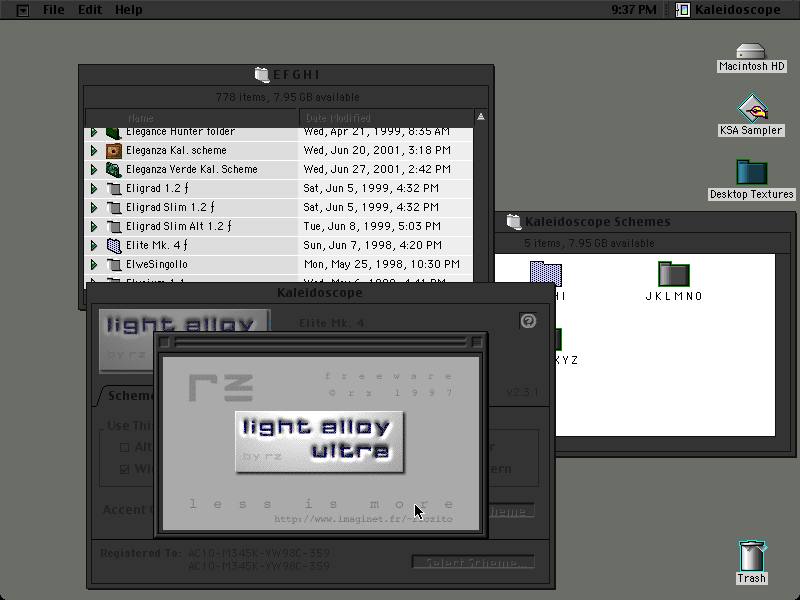The height and width of the screenshot is (600, 800).
Task: Expand the Eligrad 1.2 ƒ row
Action: (x=94, y=188)
